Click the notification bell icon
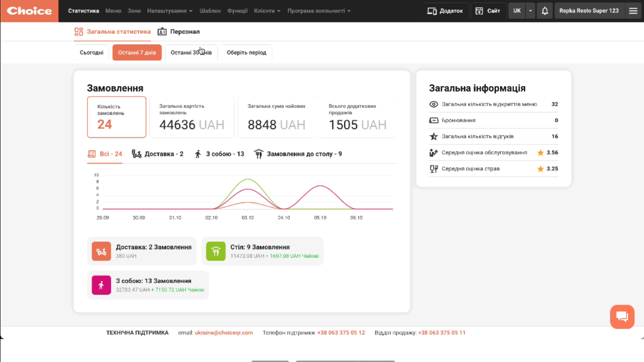The width and height of the screenshot is (644, 362). point(545,11)
